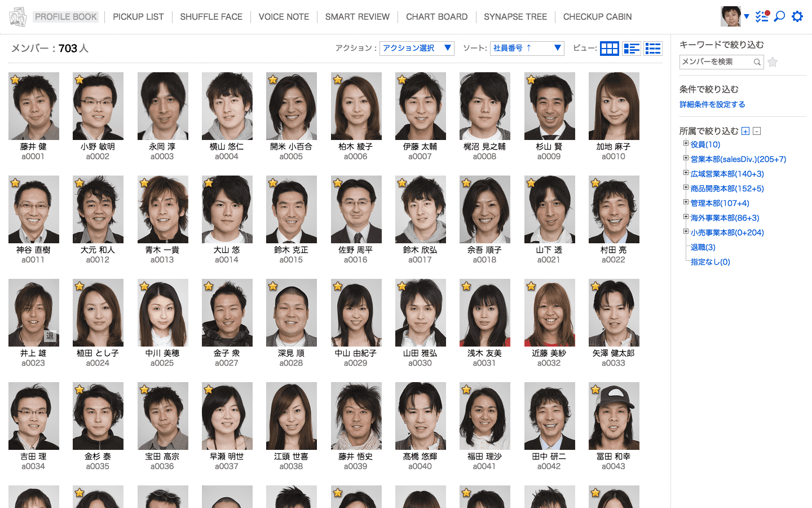
Task: Toggle favorite star on 冨田 和幸 a0043
Action: point(595,389)
